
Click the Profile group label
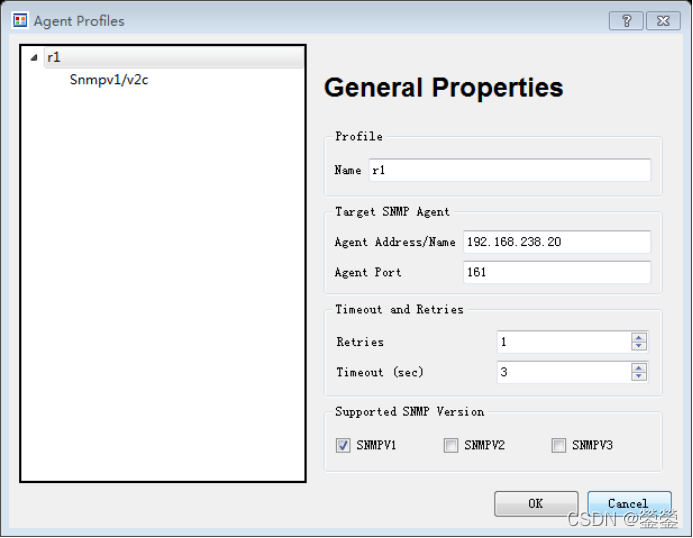tap(358, 136)
